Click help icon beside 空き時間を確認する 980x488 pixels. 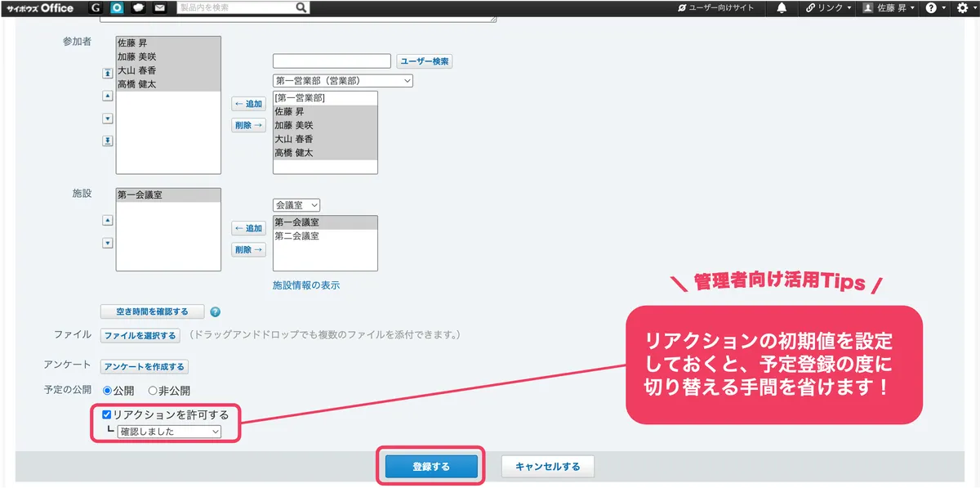pyautogui.click(x=216, y=311)
